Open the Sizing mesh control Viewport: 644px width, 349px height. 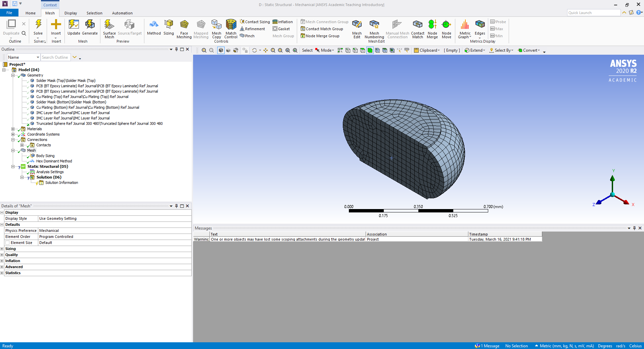coord(168,29)
